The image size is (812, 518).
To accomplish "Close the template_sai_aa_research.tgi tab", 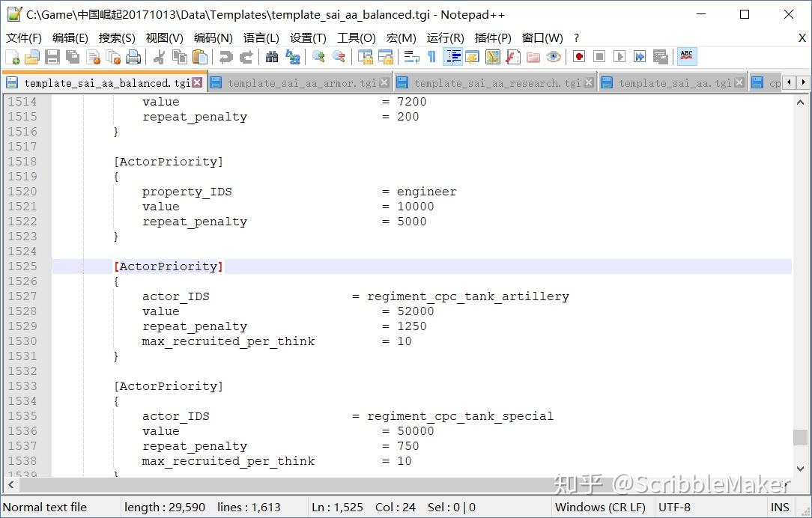I will 589,82.
